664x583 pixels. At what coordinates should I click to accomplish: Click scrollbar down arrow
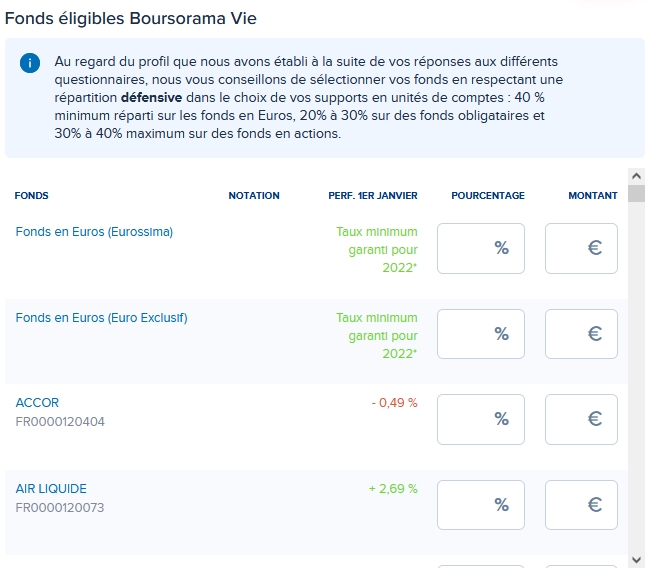pyautogui.click(x=636, y=558)
